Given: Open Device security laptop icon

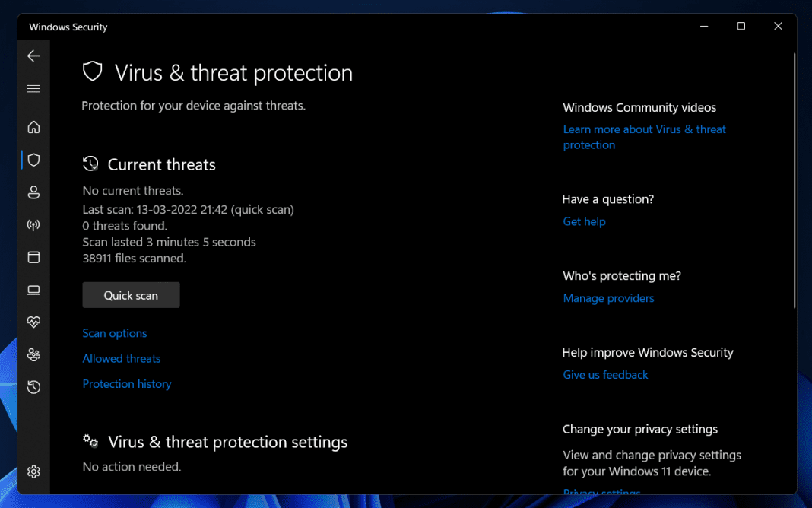Looking at the screenshot, I should point(33,290).
